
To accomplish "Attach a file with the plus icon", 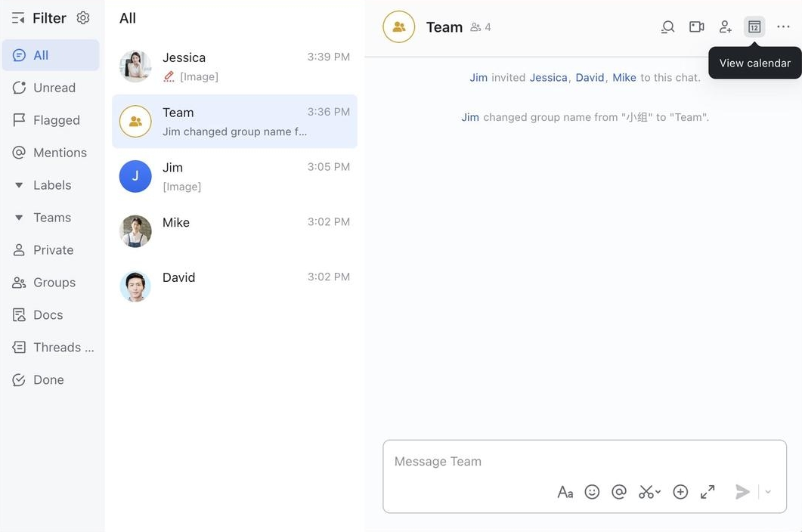I will pos(680,491).
